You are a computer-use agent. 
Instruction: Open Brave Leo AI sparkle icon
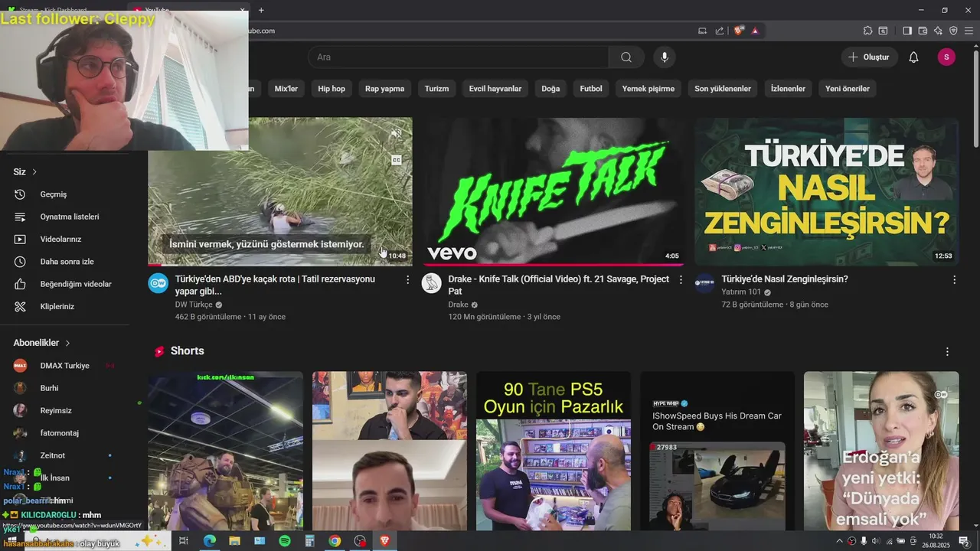click(x=938, y=31)
